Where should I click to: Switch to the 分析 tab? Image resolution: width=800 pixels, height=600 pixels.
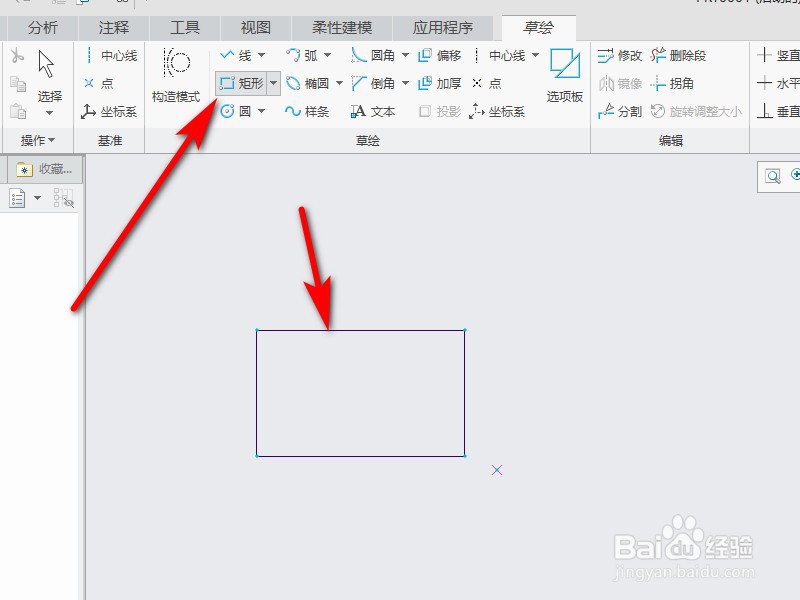pyautogui.click(x=43, y=28)
